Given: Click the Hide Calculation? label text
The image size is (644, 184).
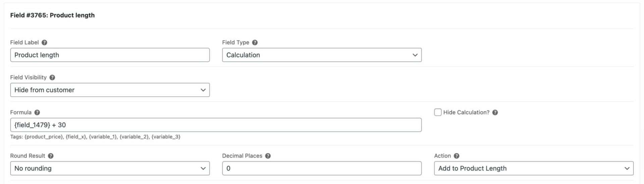Looking at the screenshot, I should pos(466,112).
